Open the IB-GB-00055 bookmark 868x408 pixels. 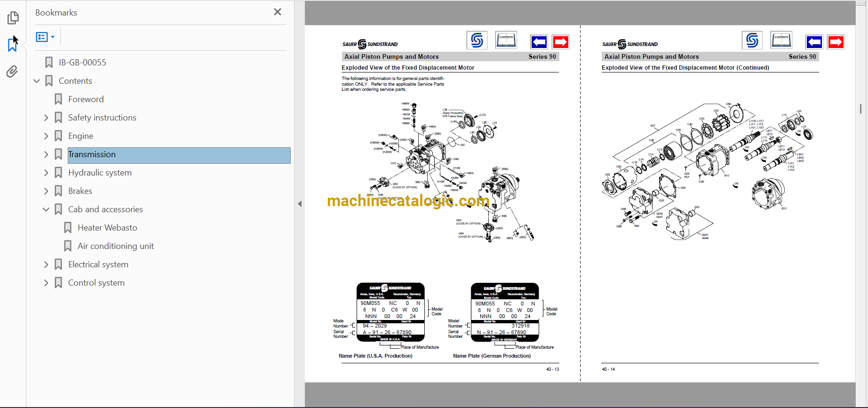pos(82,62)
